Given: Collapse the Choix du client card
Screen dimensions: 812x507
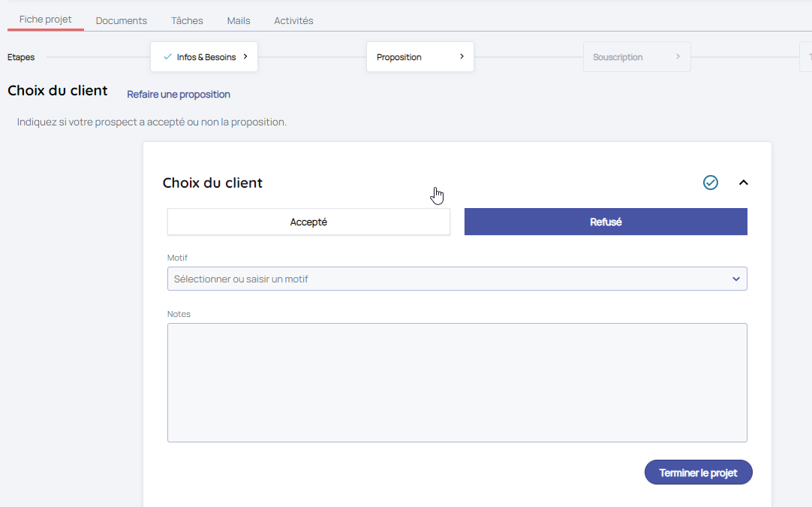Looking at the screenshot, I should click(744, 183).
